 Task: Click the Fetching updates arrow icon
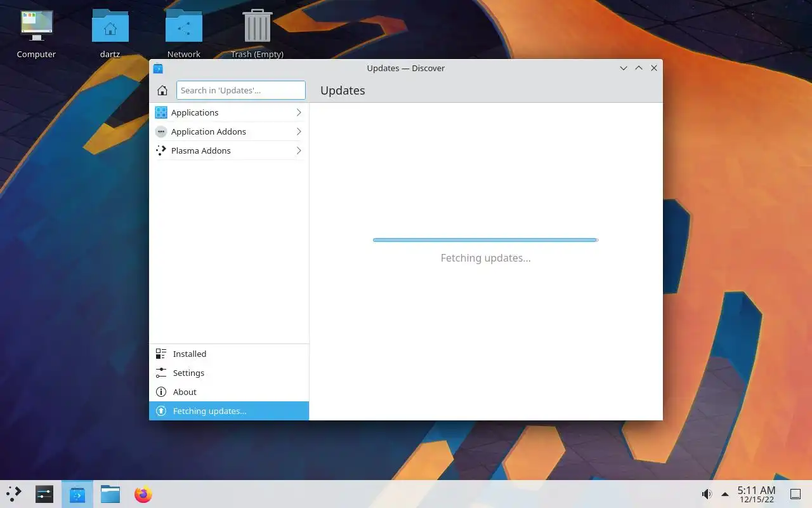[x=161, y=411]
